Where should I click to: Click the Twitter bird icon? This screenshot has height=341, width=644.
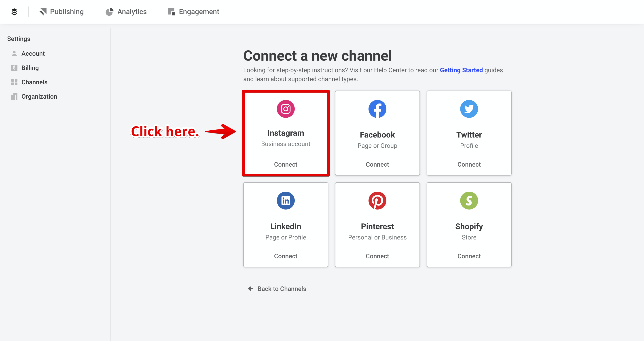click(469, 109)
